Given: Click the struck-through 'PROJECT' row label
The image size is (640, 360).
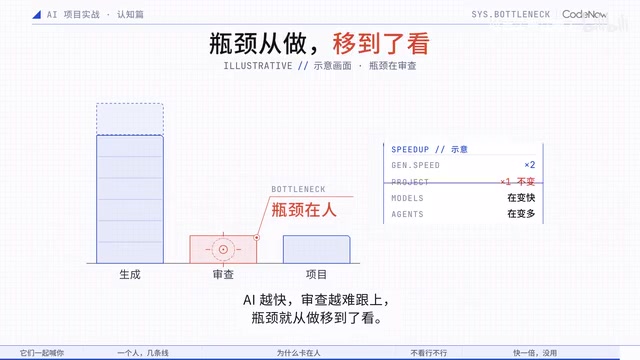Looking at the screenshot, I should pyautogui.click(x=410, y=182).
